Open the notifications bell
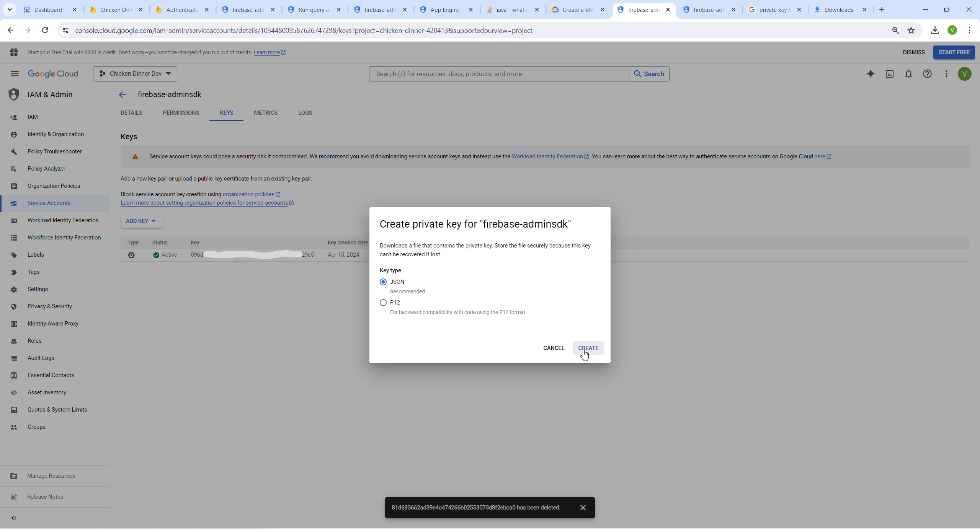 tap(908, 74)
